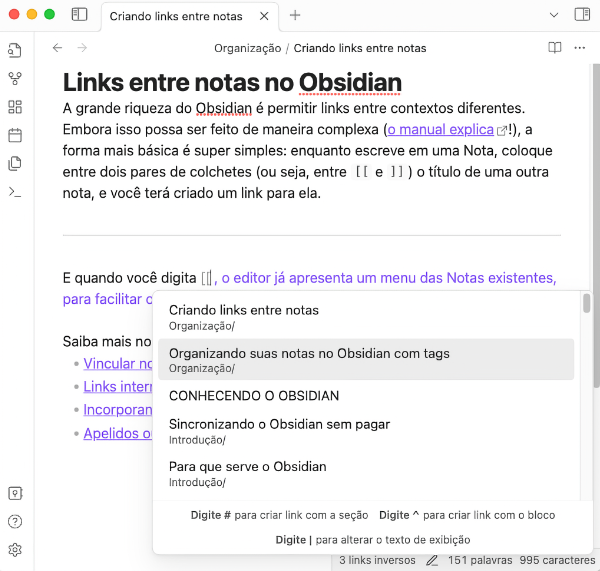
Task: Open the 'o manual explica' external link
Action: 440,130
